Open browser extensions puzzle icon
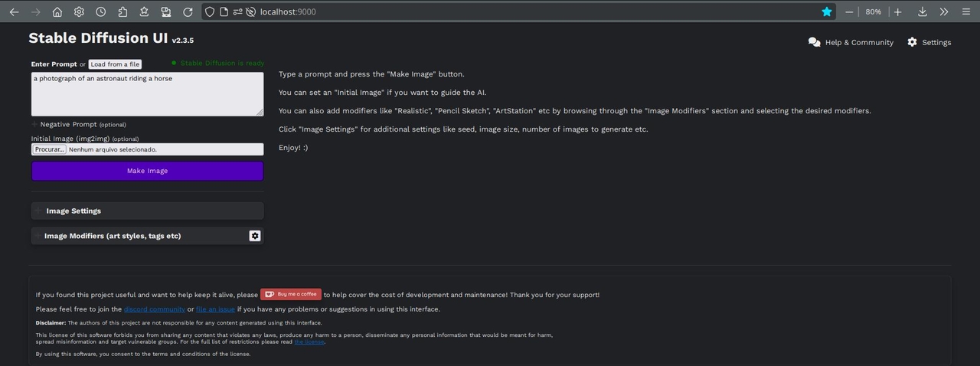980x366 pixels. click(x=122, y=11)
